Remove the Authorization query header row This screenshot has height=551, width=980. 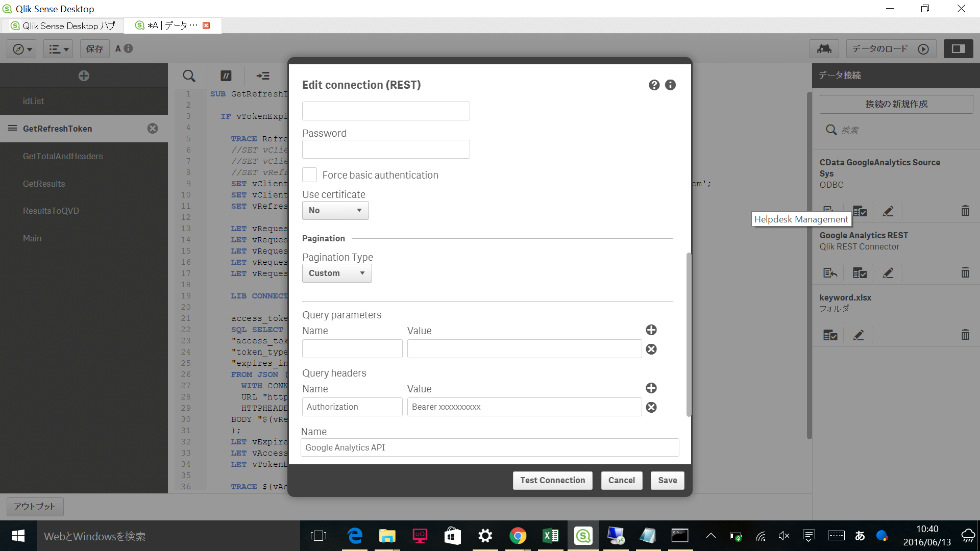pyautogui.click(x=651, y=407)
